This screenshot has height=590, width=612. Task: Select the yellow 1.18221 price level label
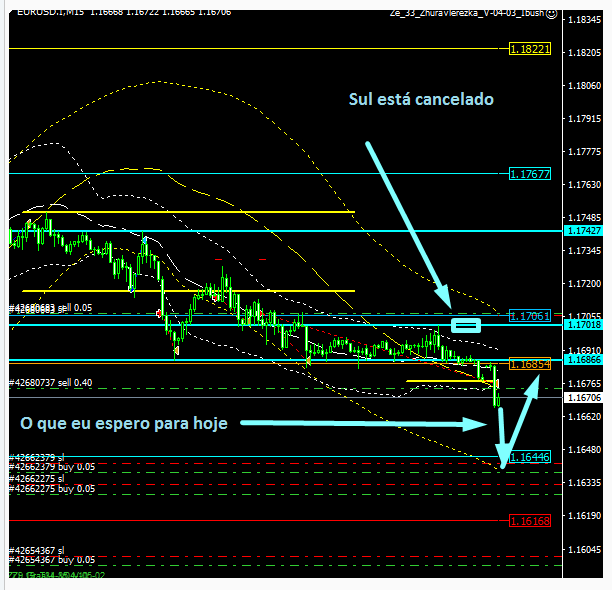tap(529, 48)
